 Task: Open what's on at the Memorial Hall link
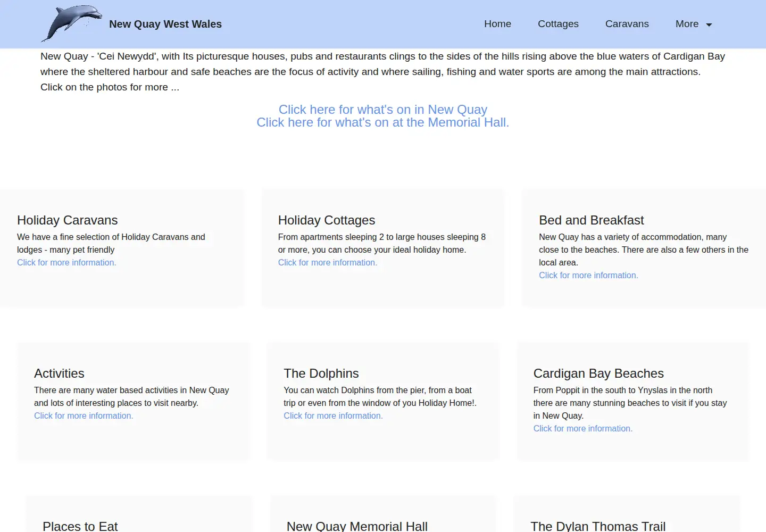(383, 122)
